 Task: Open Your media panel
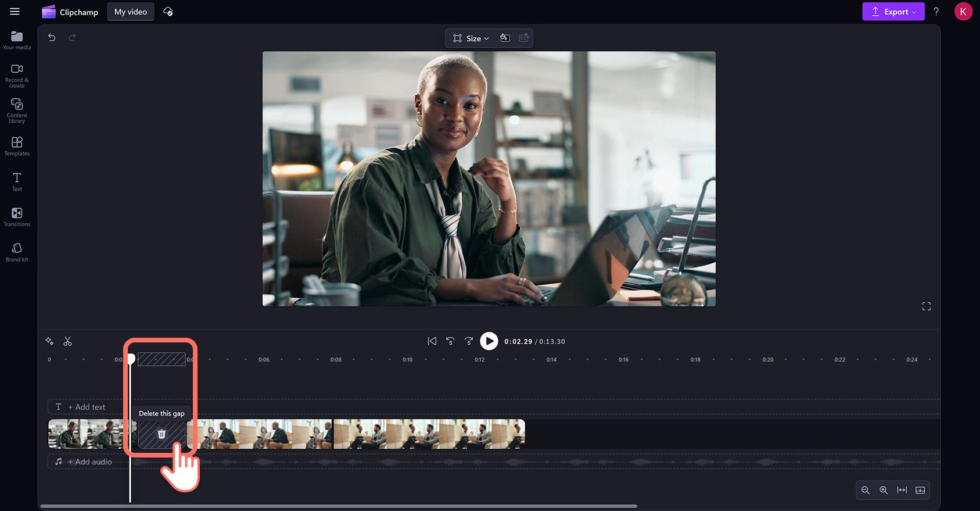coord(17,40)
